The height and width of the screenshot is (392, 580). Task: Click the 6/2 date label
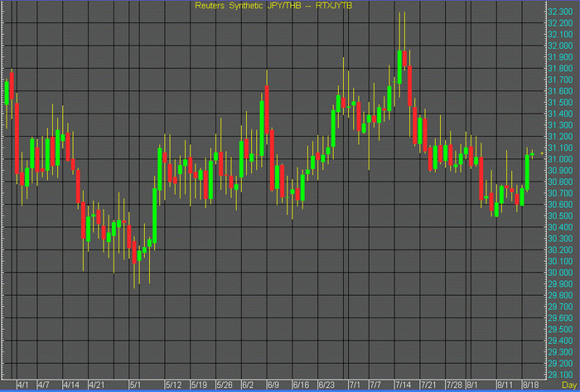[x=248, y=385]
